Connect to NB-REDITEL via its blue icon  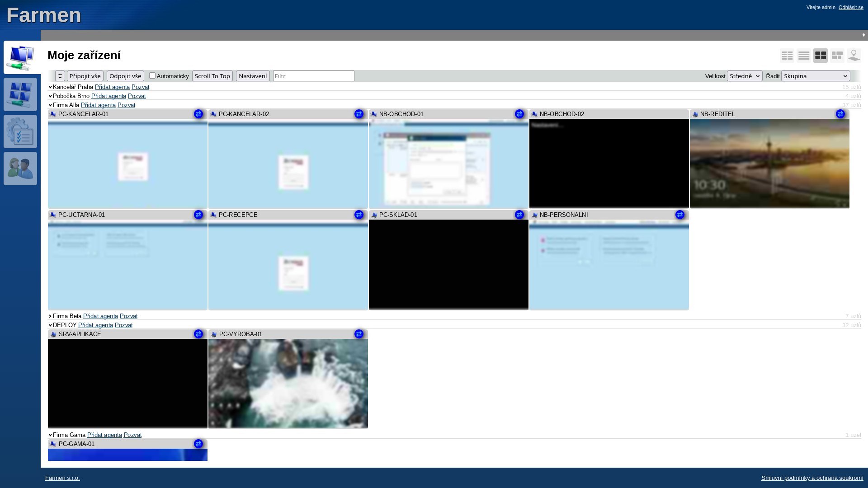coord(840,114)
